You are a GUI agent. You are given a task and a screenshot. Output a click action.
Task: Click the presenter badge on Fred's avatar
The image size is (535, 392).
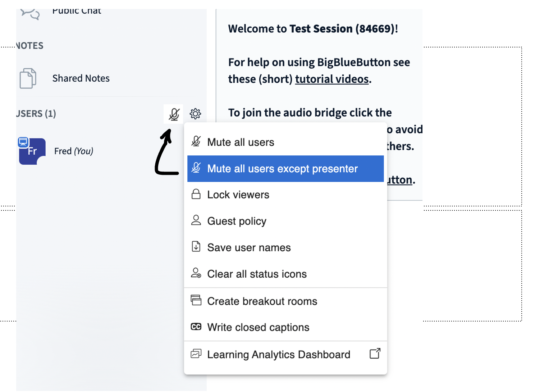point(24,141)
